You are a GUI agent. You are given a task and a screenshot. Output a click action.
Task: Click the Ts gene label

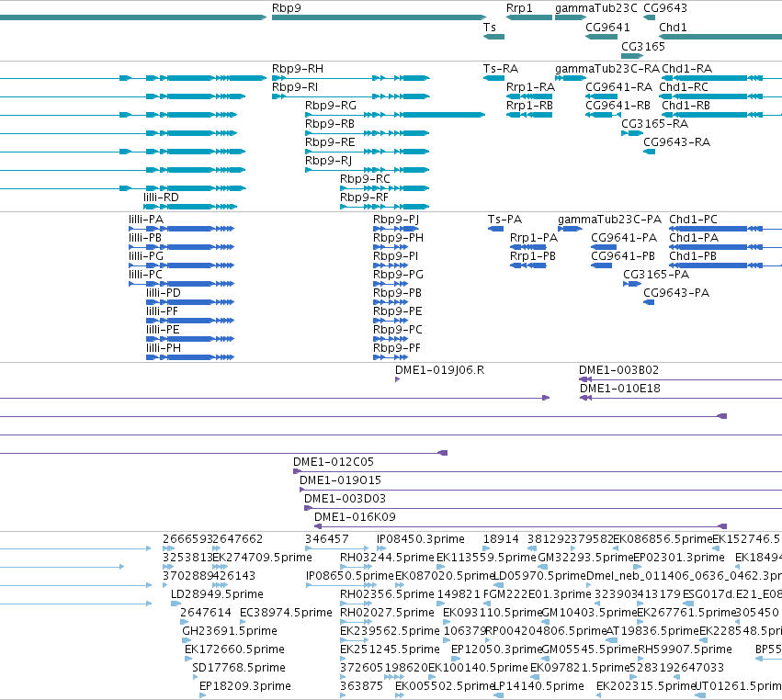click(490, 28)
